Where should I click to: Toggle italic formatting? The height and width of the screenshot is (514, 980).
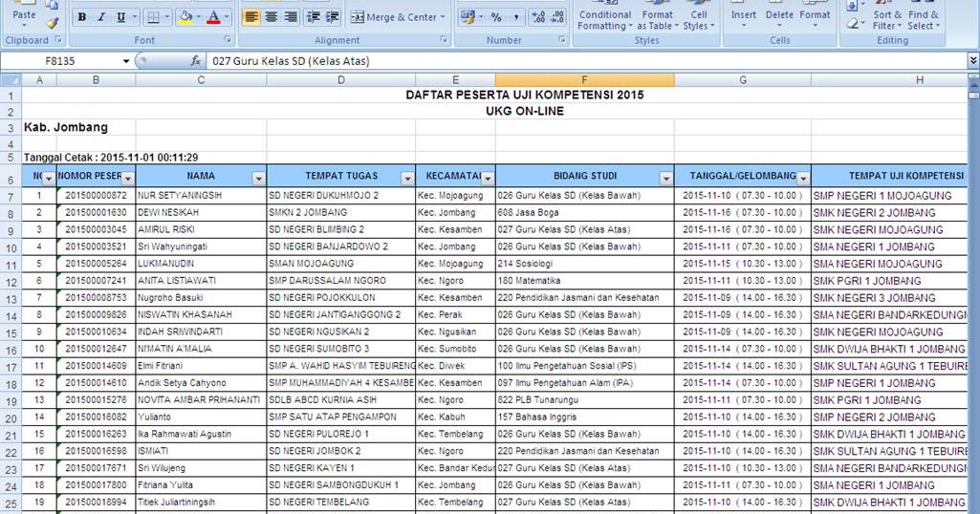(101, 17)
